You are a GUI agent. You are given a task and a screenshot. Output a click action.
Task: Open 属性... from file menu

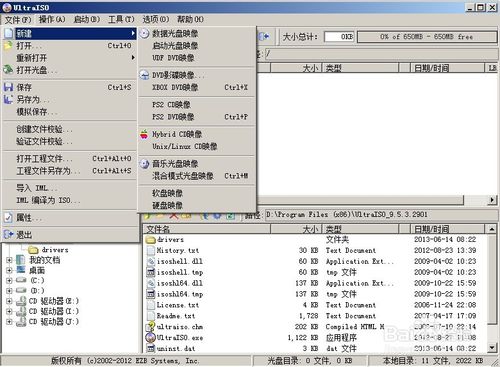70,218
